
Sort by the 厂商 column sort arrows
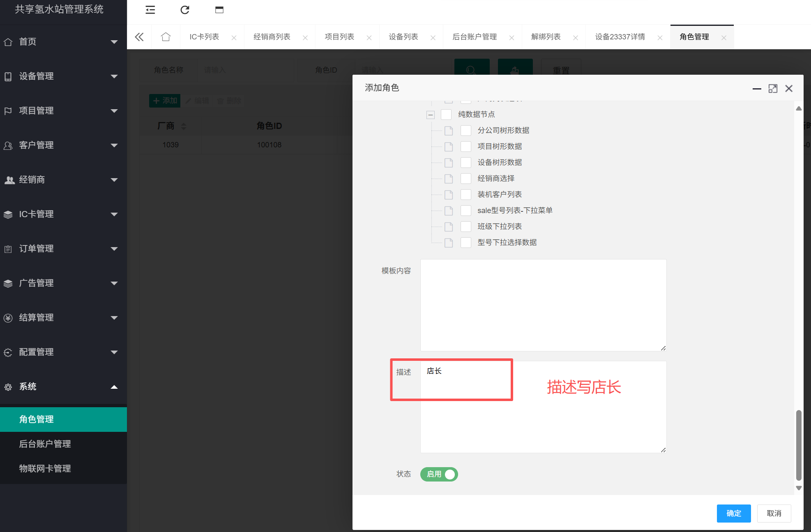point(184,126)
